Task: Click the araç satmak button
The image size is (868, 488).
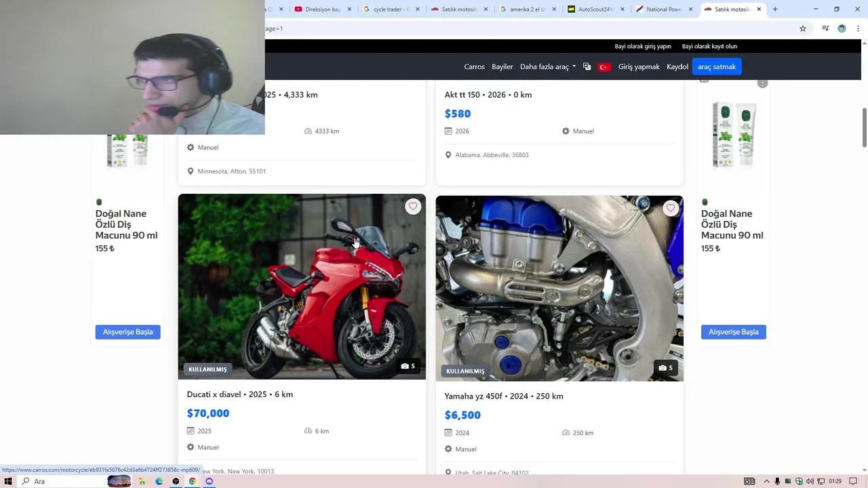Action: tap(717, 66)
